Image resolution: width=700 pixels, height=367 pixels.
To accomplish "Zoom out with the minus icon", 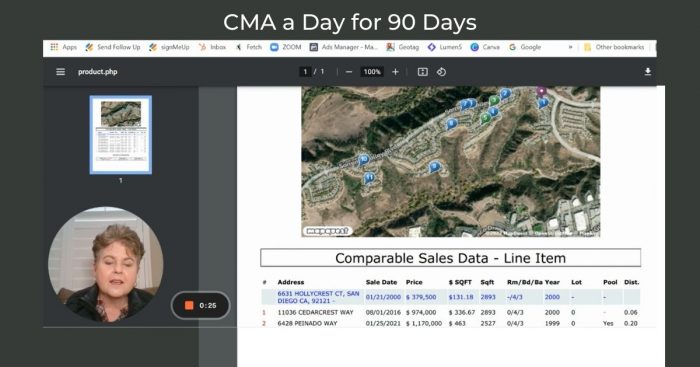I will coord(349,72).
